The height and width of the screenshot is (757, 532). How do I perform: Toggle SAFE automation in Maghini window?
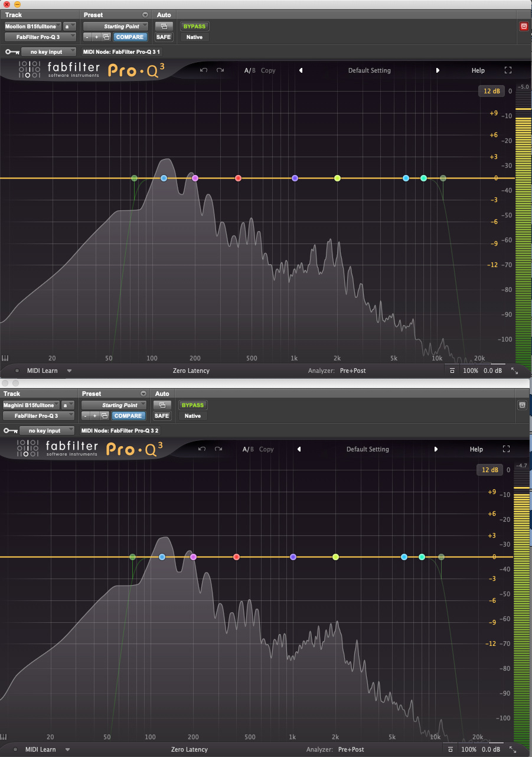(x=162, y=415)
